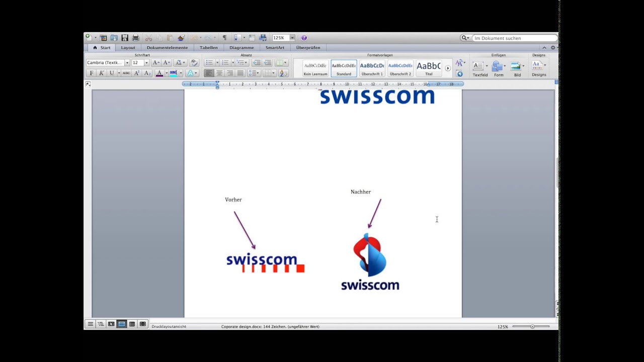Viewport: 644px width, 362px height.
Task: Toggle italic K formatting
Action: click(101, 73)
